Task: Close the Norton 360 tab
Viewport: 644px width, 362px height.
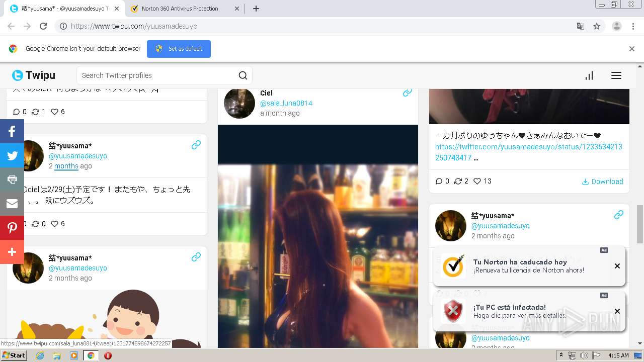Action: 236,9
